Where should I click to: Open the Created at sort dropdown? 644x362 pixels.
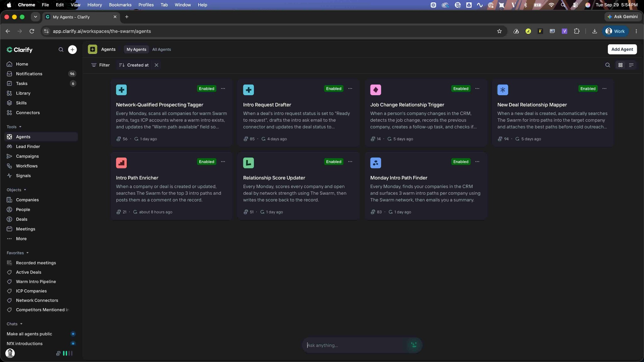click(134, 65)
